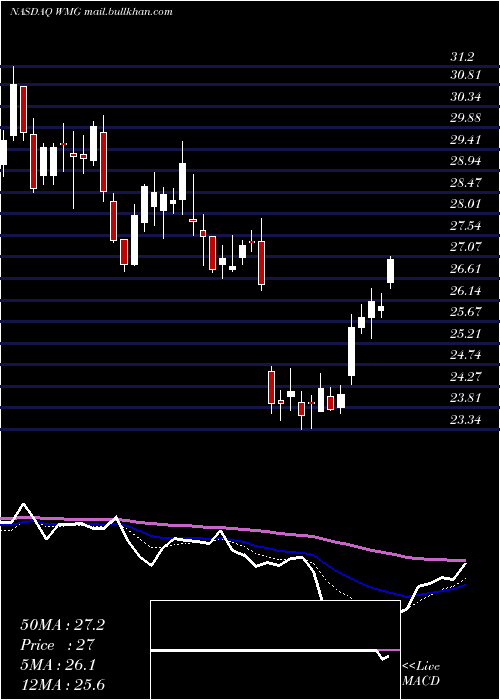Click the Price : 27 readout
This screenshot has height=700, width=500.
click(58, 645)
